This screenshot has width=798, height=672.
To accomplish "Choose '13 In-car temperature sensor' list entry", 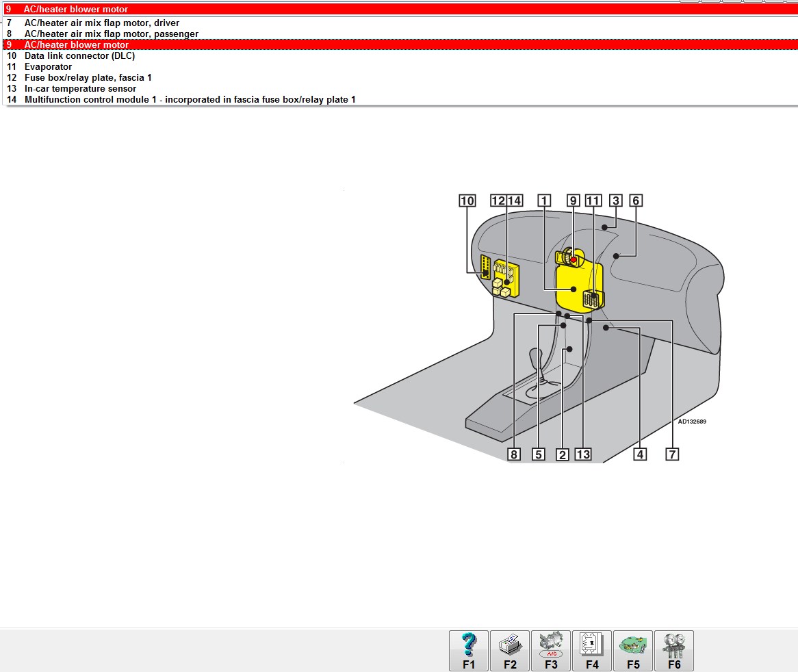I will click(x=400, y=88).
